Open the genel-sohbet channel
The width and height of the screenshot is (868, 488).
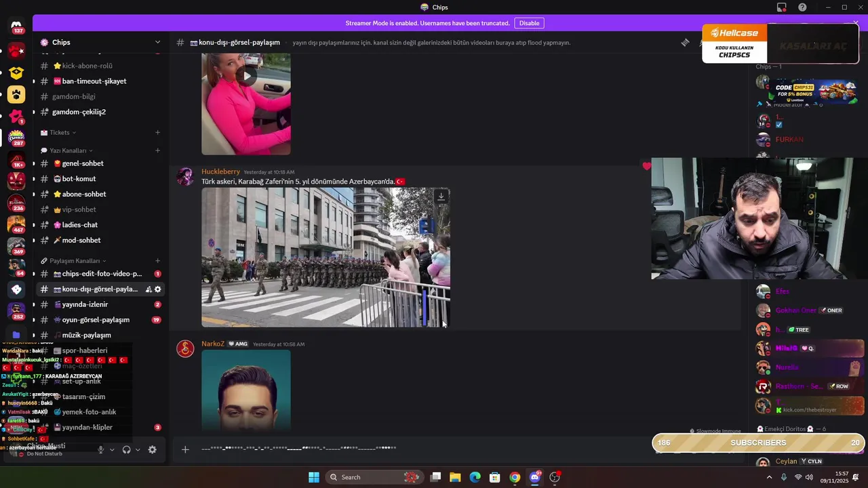tap(100, 163)
